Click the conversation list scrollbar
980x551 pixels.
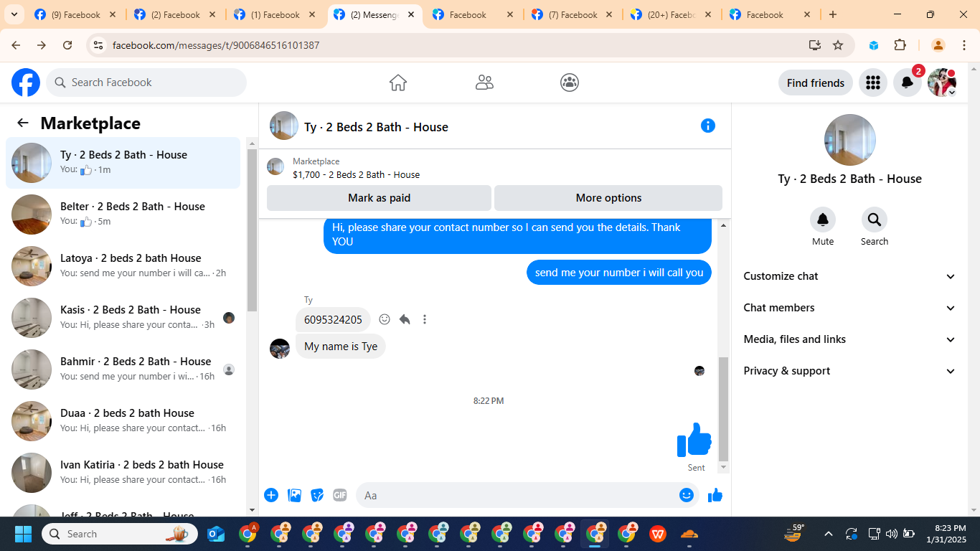tap(252, 230)
